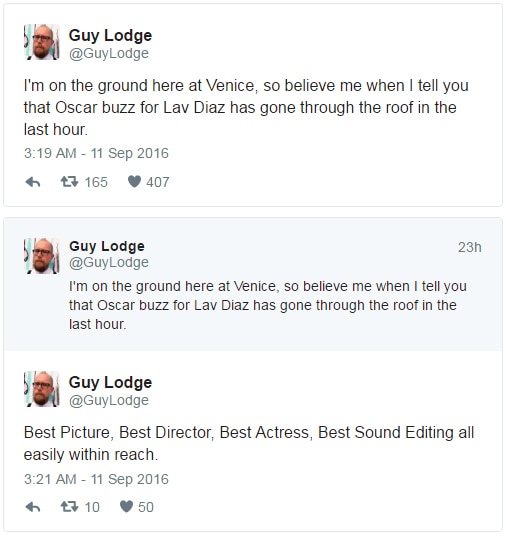Open Guy Lodge avatar in quoted tweet
Viewport: 506px width, 536px height.
pos(42,256)
